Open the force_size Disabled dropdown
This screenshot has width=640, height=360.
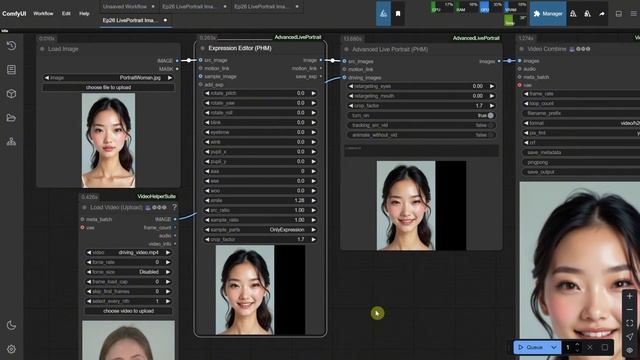pos(129,272)
